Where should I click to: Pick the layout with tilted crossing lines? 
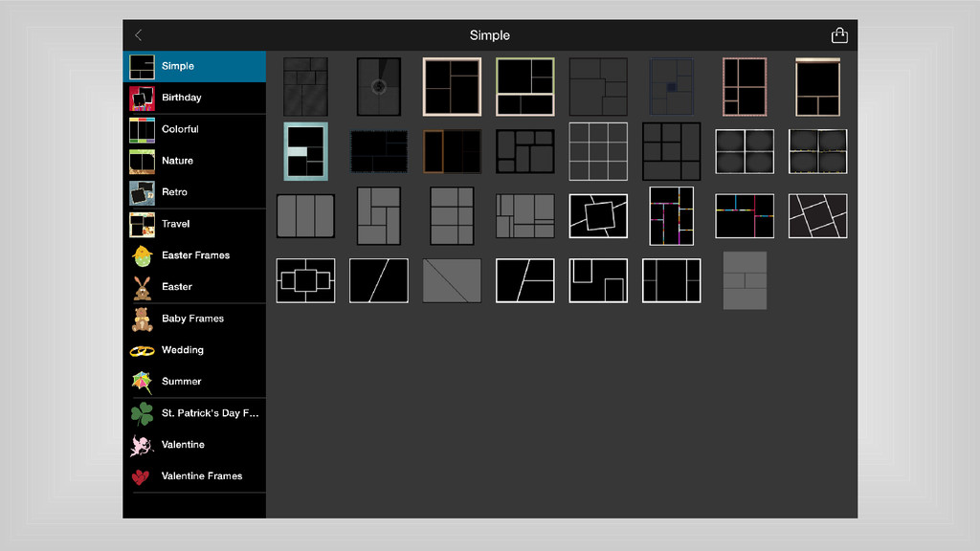(817, 216)
